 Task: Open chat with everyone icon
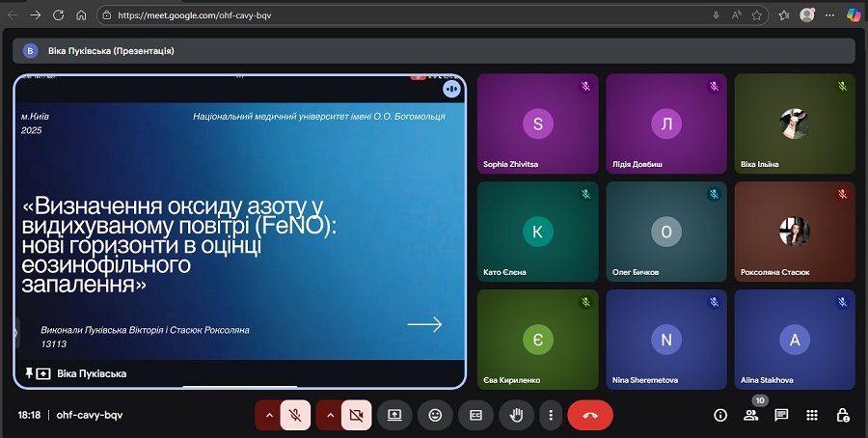click(781, 415)
